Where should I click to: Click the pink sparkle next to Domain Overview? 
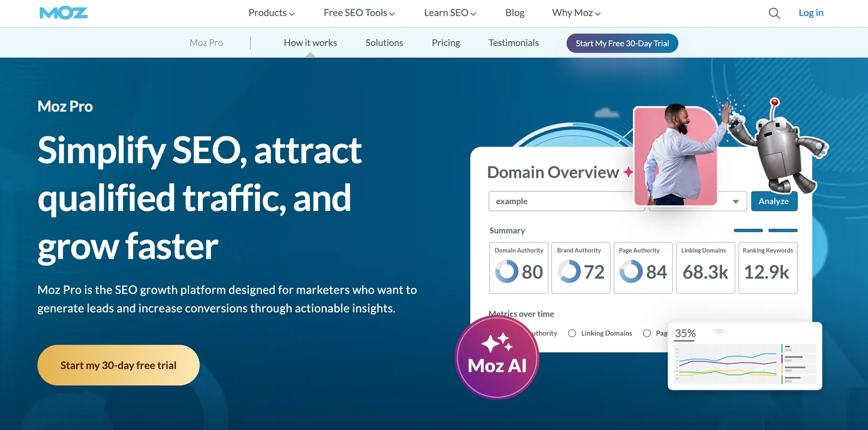click(x=629, y=172)
